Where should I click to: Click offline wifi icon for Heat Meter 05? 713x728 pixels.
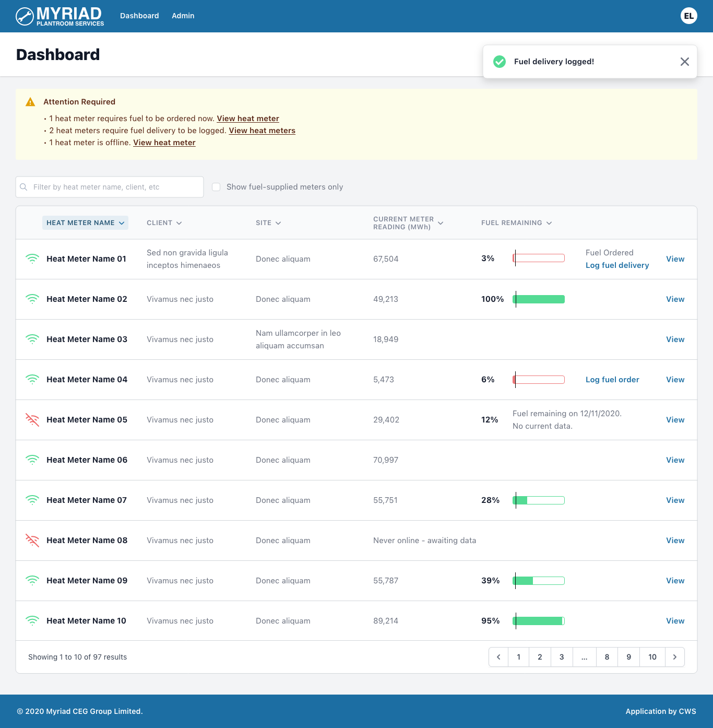(x=32, y=420)
